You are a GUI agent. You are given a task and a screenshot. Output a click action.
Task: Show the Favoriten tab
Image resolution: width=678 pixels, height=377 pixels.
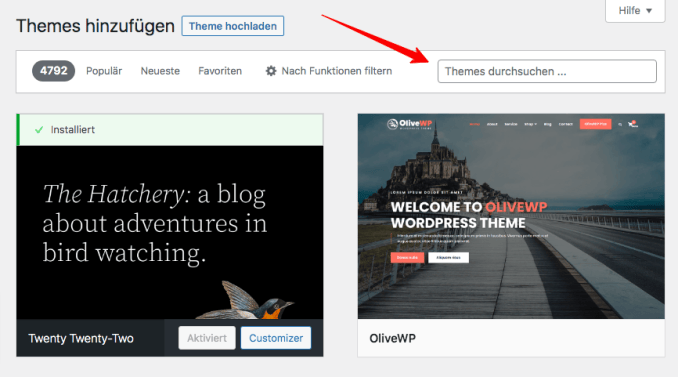[x=220, y=71]
